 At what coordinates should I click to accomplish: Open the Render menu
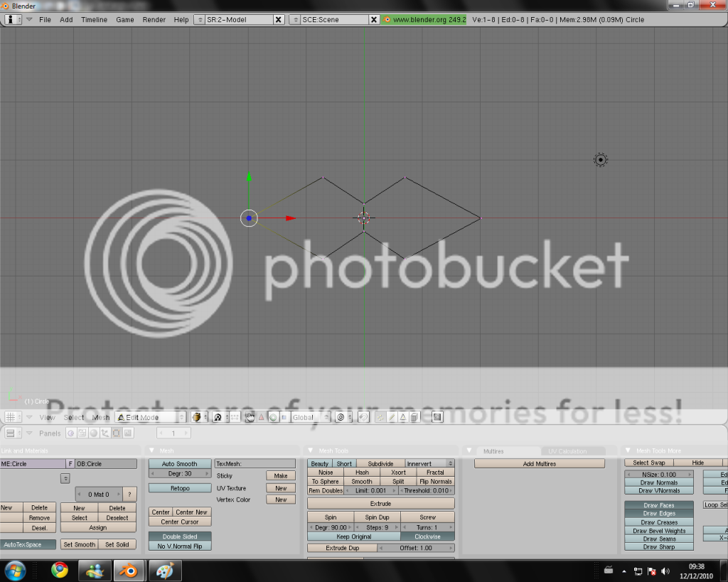pyautogui.click(x=154, y=19)
